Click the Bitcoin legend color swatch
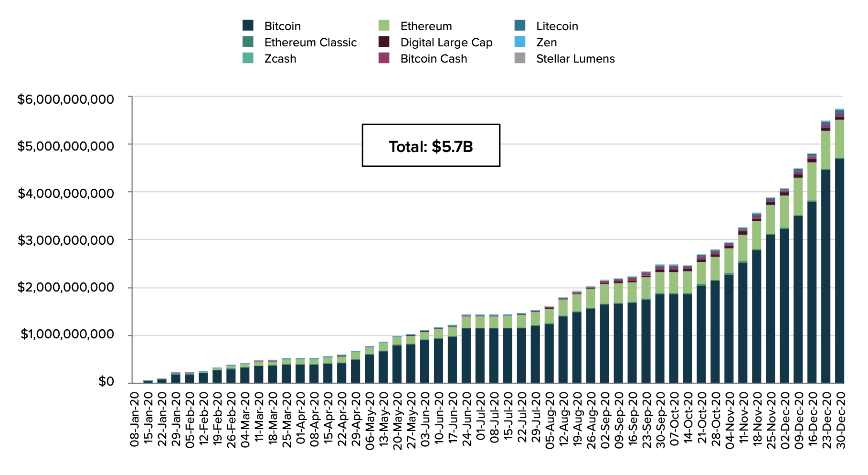 tap(248, 25)
